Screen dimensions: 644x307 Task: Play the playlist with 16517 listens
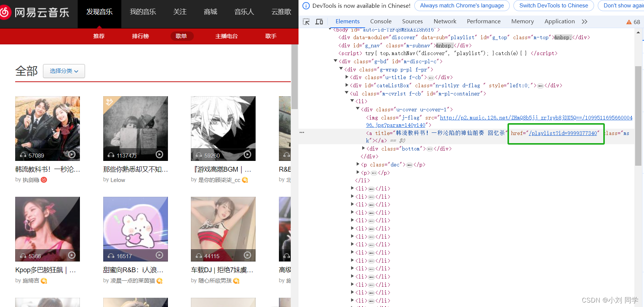[x=159, y=255]
